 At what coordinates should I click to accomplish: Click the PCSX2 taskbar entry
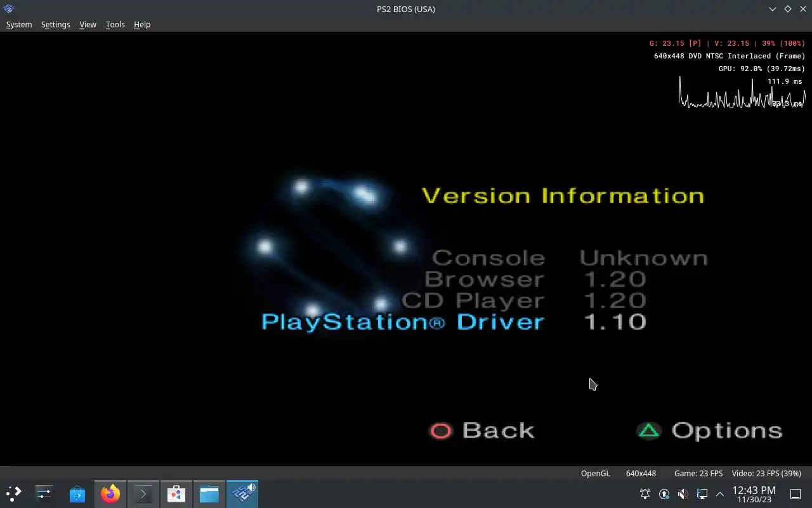(x=242, y=493)
